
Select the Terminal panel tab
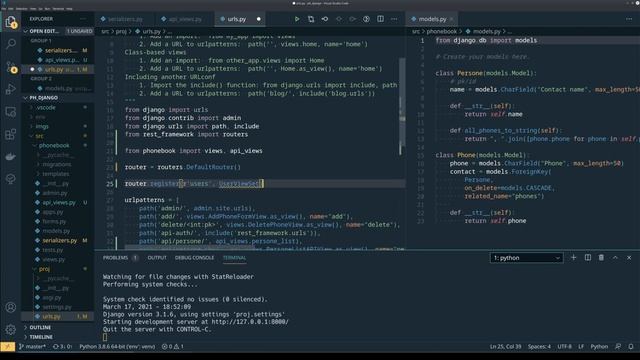[x=234, y=258]
